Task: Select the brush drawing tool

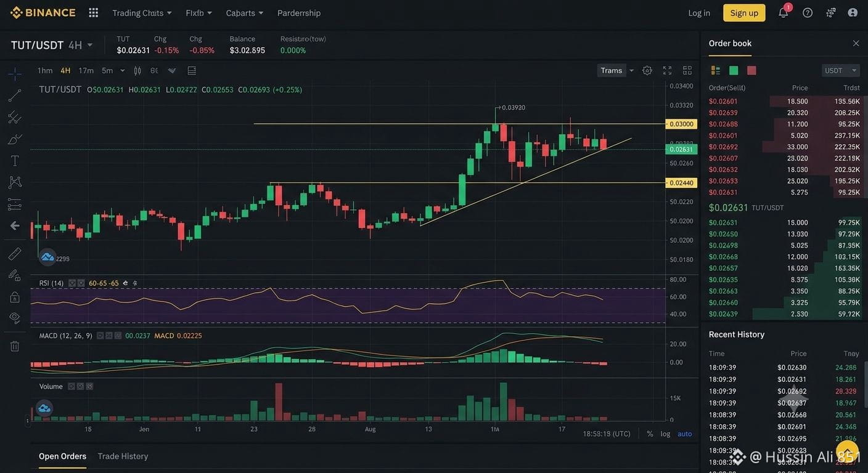Action: coord(15,139)
